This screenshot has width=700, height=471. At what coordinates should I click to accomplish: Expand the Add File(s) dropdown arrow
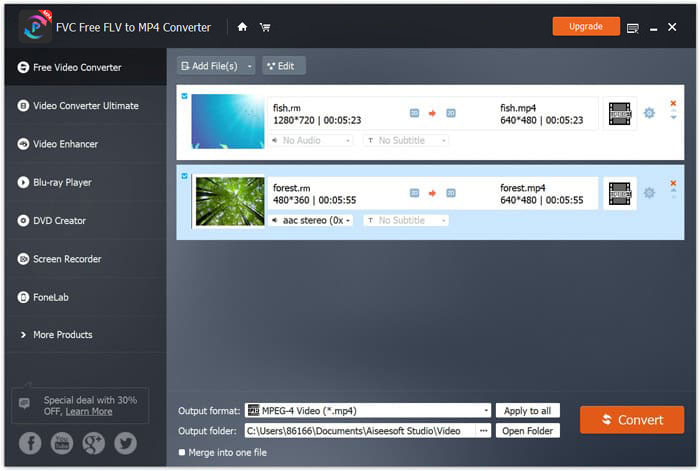pyautogui.click(x=250, y=67)
